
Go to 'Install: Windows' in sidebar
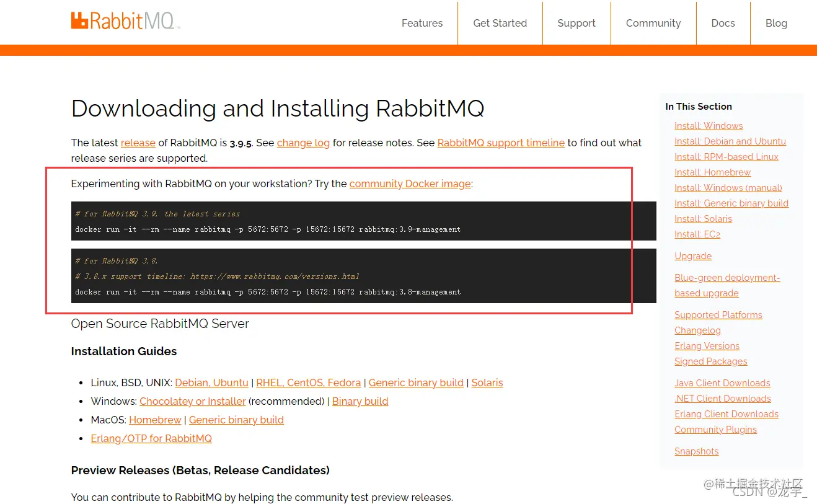(709, 126)
